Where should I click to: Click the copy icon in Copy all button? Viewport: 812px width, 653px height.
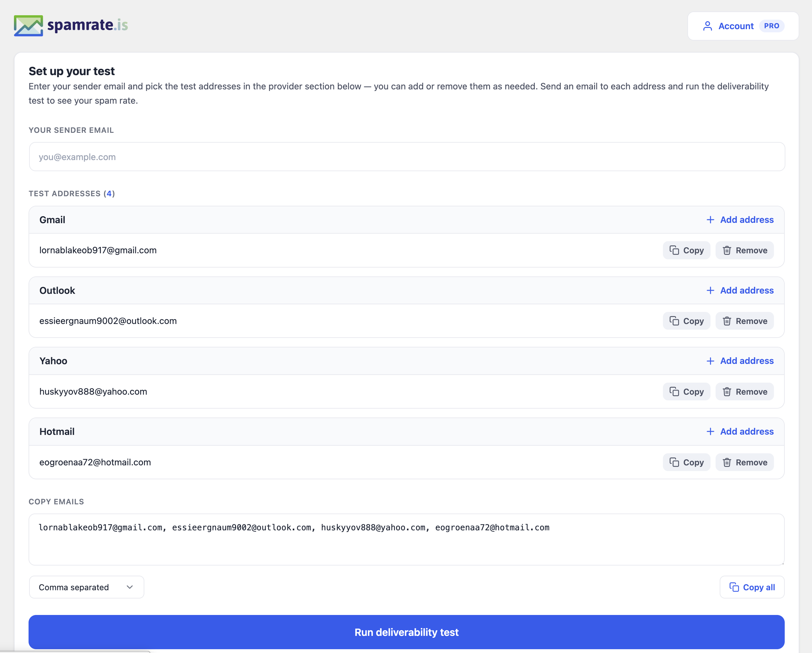(734, 587)
